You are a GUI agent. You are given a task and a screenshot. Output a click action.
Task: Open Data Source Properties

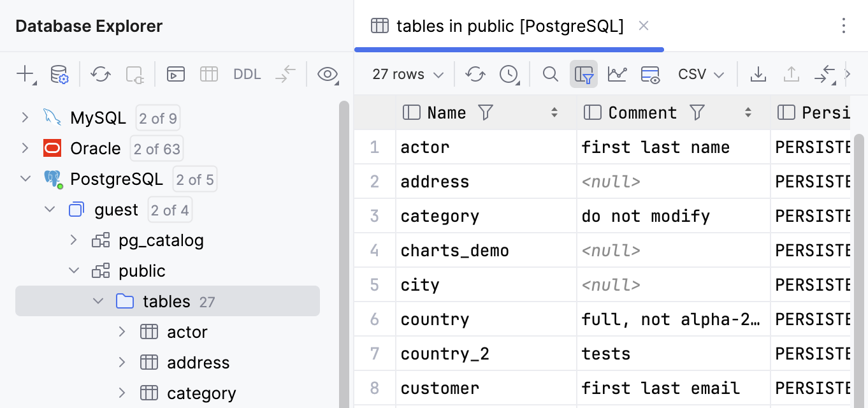59,74
